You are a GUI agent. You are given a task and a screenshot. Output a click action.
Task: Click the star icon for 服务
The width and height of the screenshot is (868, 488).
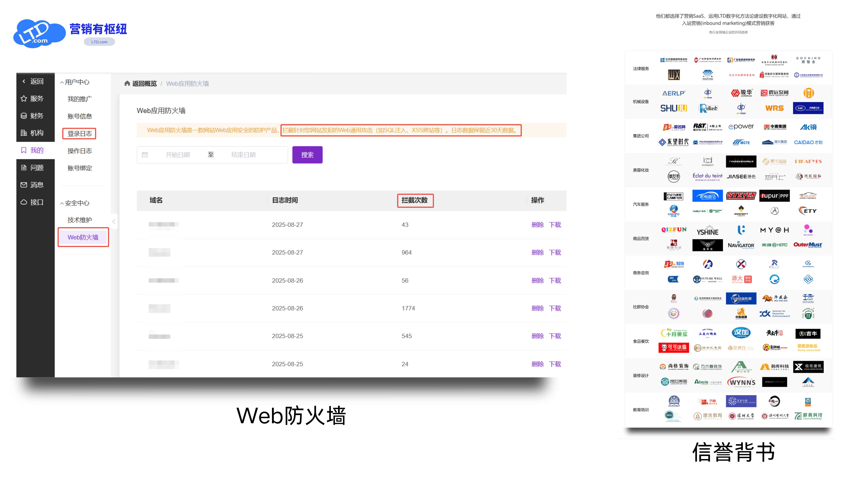point(24,98)
